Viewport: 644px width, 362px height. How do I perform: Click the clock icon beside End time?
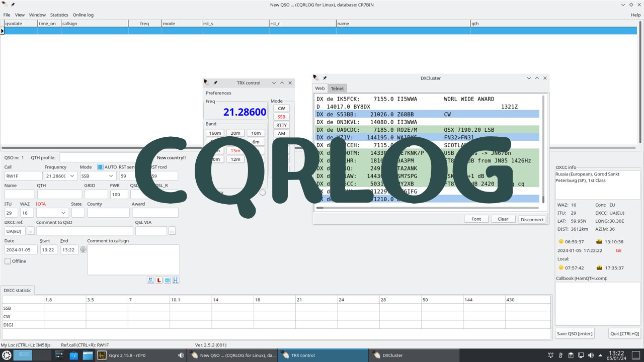pyautogui.click(x=84, y=249)
